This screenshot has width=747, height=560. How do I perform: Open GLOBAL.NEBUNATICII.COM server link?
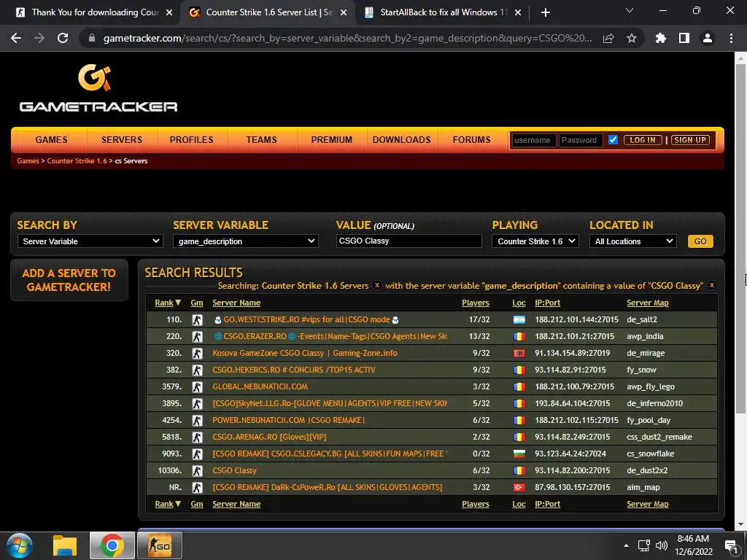260,386
